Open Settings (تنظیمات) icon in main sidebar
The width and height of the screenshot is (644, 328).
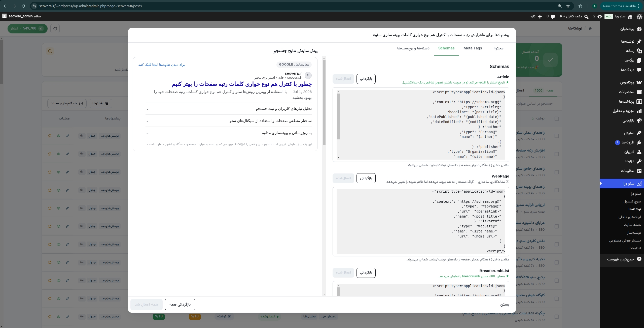click(x=639, y=171)
